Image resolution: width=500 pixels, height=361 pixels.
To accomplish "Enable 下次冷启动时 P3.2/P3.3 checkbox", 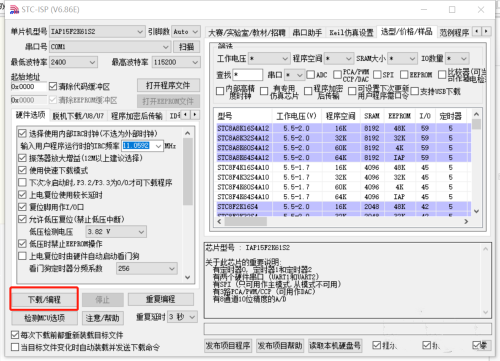I will coord(22,183).
